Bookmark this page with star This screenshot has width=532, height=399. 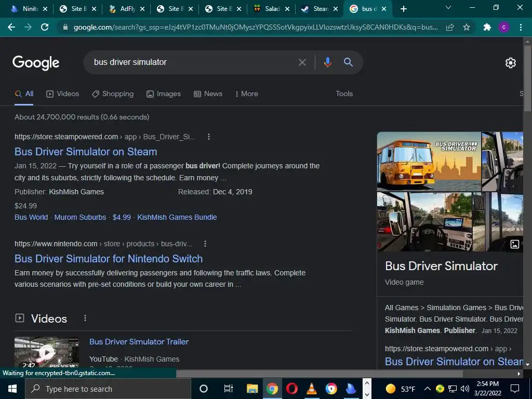(x=467, y=27)
